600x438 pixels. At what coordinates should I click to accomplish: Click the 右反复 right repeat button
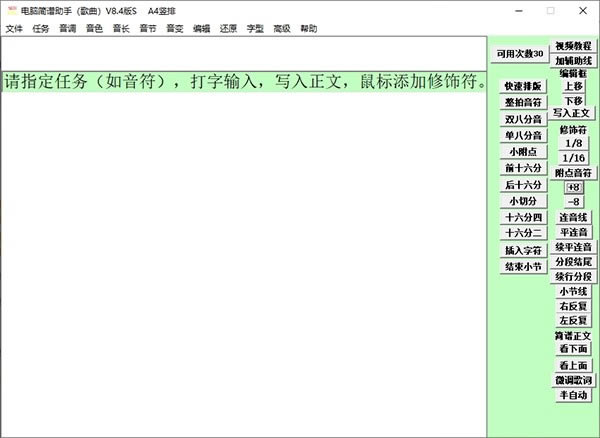coord(573,306)
